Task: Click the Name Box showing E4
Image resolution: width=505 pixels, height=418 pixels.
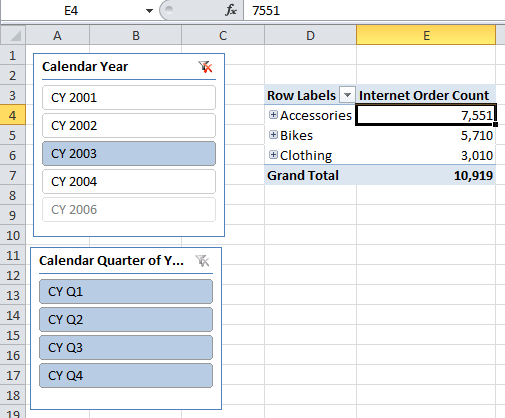Action: 71,11
